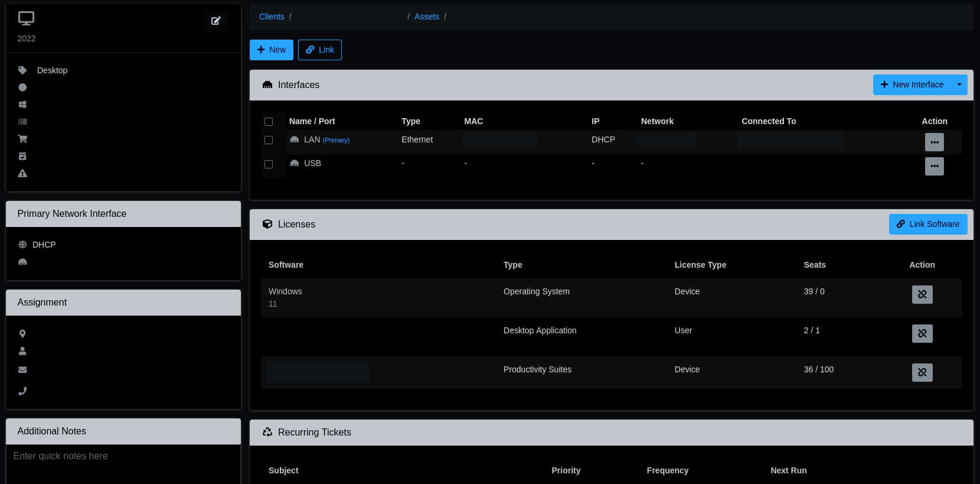Open the USB interface action menu
Image resolution: width=980 pixels, height=484 pixels.
click(934, 166)
